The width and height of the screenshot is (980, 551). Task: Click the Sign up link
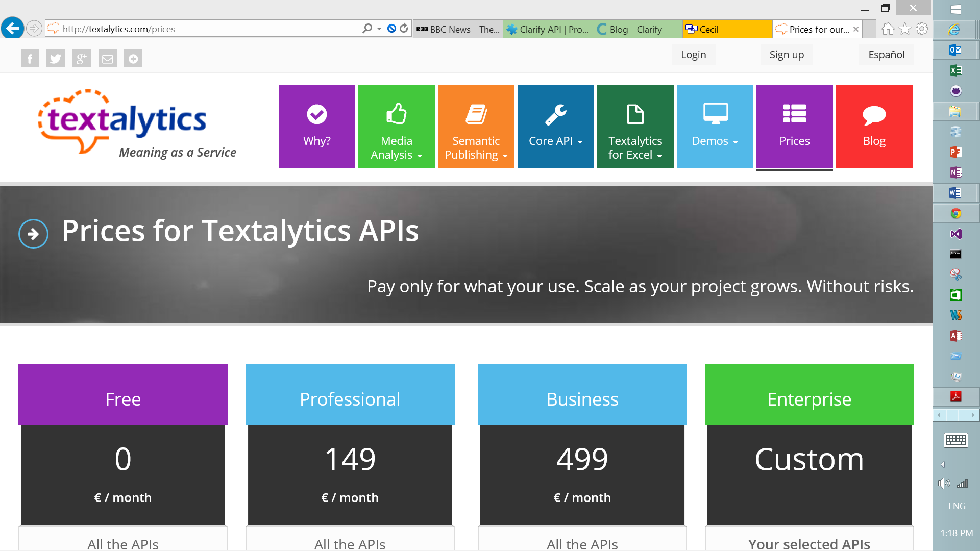click(x=786, y=55)
